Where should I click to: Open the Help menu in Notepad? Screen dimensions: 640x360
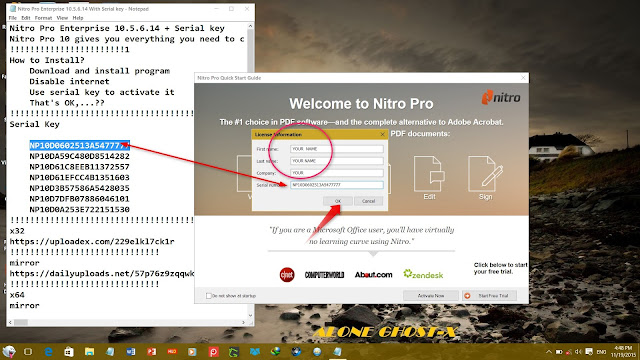point(78,18)
